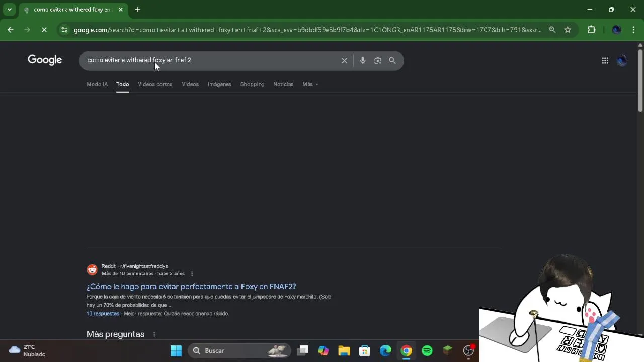644x362 pixels.
Task: Expand the Más dropdown
Action: pyautogui.click(x=310, y=84)
